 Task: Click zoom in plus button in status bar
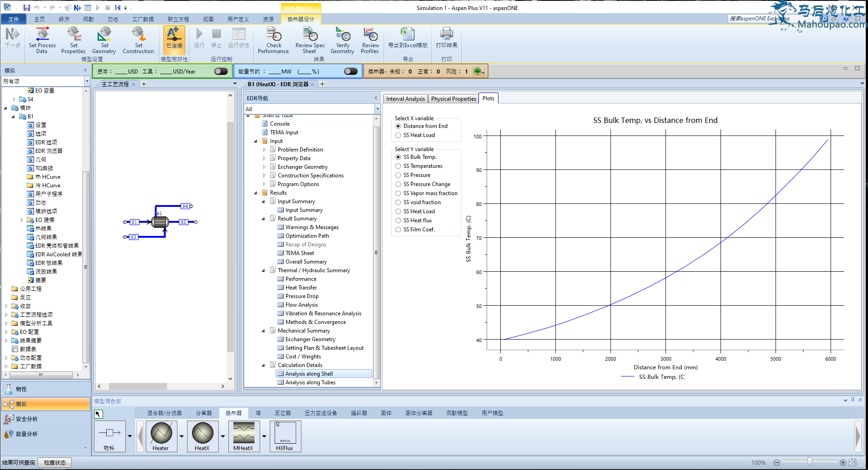[x=843, y=463]
